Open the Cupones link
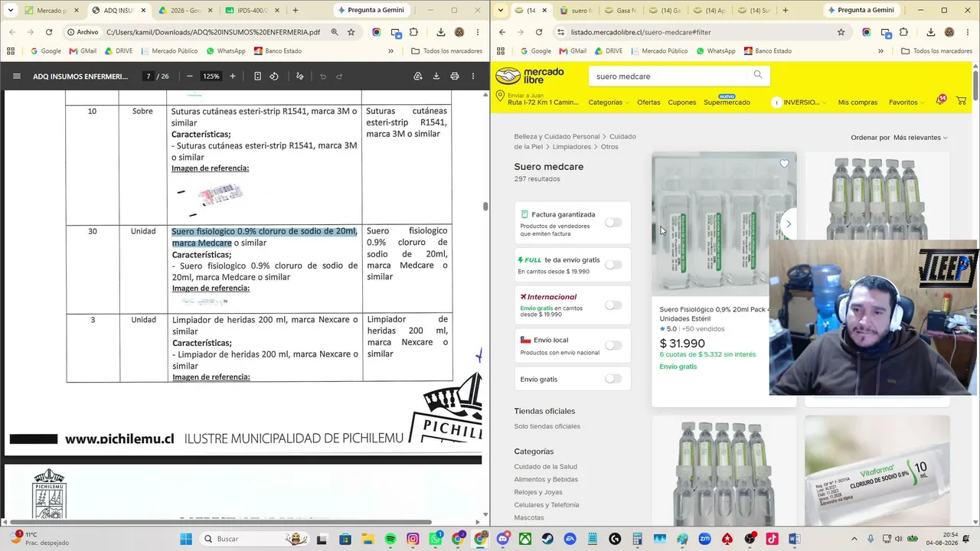Screen dimensions: 980x551 point(682,103)
